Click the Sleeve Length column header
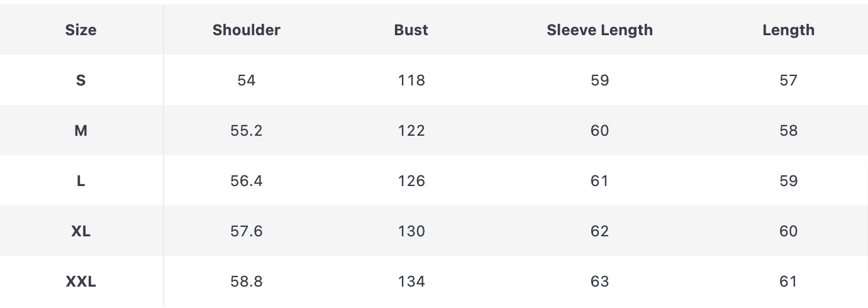 tap(599, 30)
